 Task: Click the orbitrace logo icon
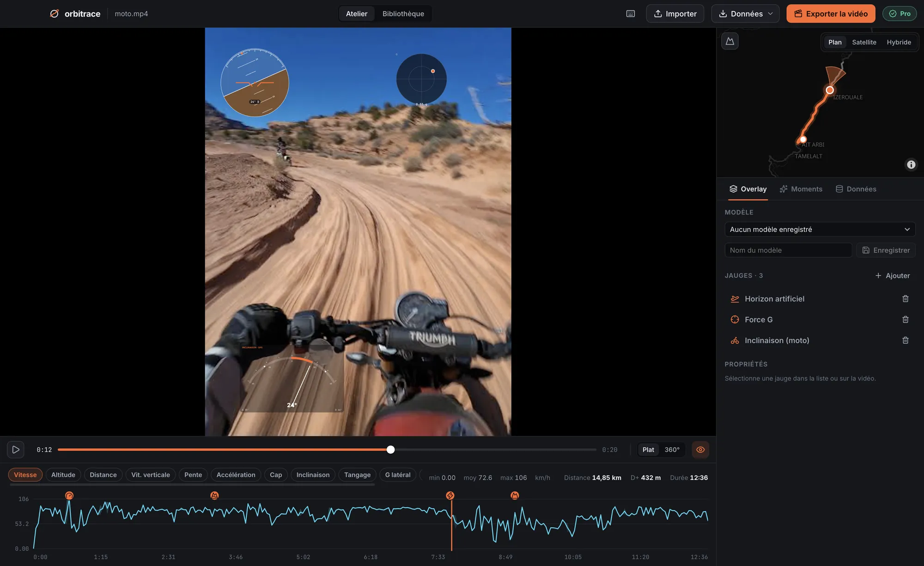[x=55, y=13]
